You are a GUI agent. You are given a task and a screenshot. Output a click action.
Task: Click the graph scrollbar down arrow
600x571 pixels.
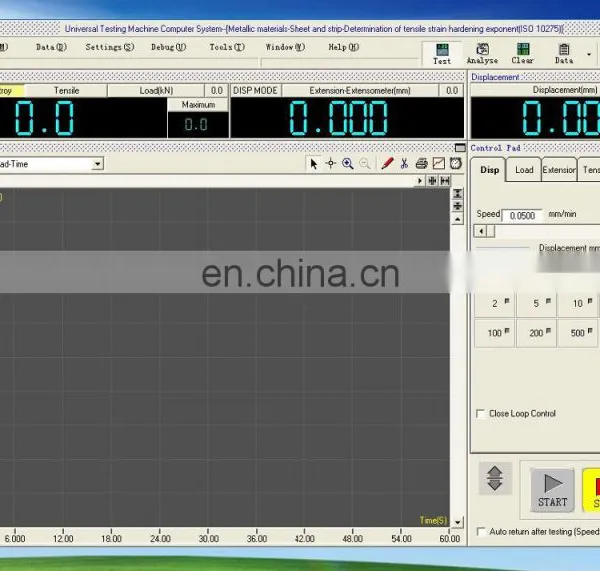click(x=458, y=522)
